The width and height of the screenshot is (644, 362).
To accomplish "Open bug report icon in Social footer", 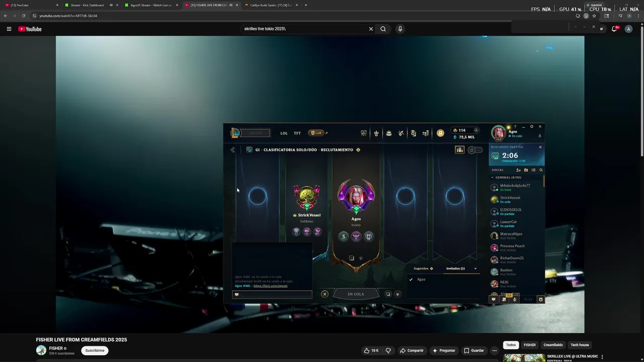I will pos(541,300).
